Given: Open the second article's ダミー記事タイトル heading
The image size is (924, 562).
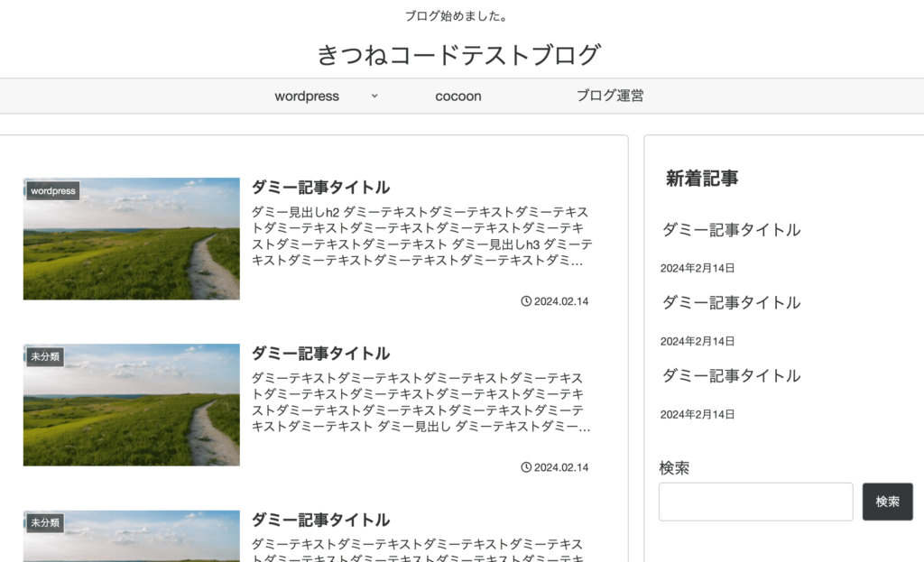Looking at the screenshot, I should coord(320,354).
